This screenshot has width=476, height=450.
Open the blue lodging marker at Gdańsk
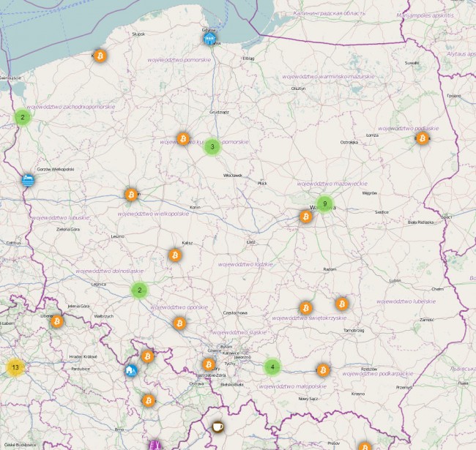[x=209, y=39]
